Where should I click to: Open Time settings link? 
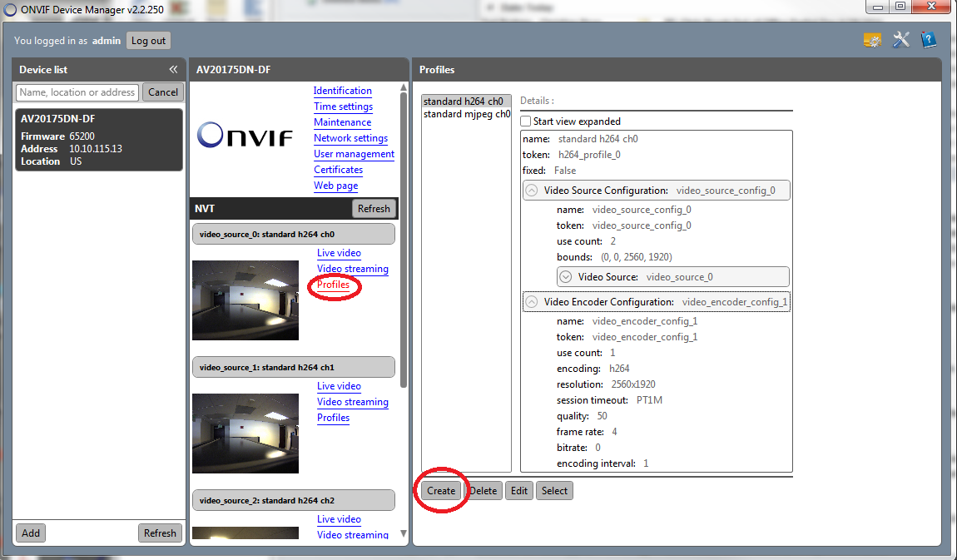click(343, 107)
